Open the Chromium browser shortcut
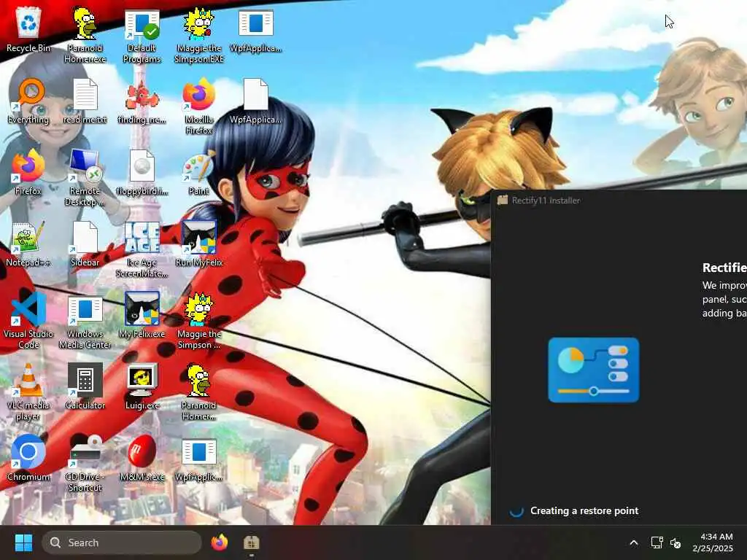The width and height of the screenshot is (747, 560). click(28, 458)
